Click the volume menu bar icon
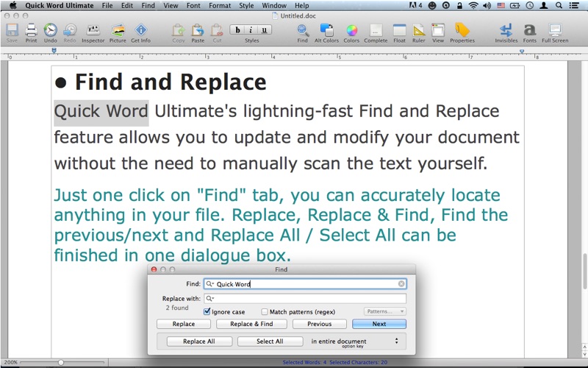This screenshot has width=588, height=368. [487, 5]
